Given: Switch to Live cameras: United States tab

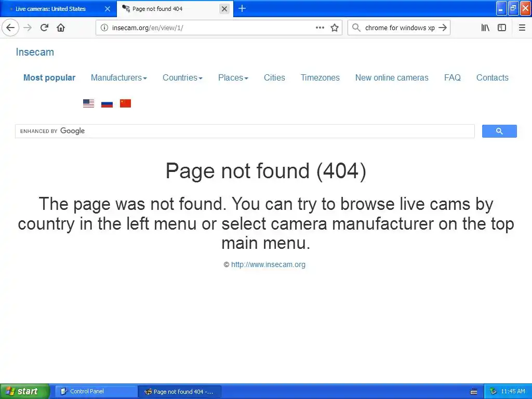Looking at the screenshot, I should click(58, 9).
